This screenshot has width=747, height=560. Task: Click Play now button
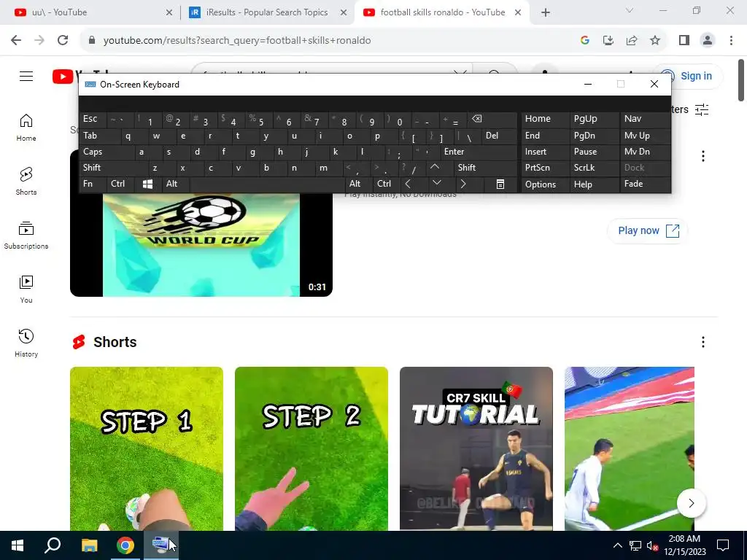tap(648, 231)
